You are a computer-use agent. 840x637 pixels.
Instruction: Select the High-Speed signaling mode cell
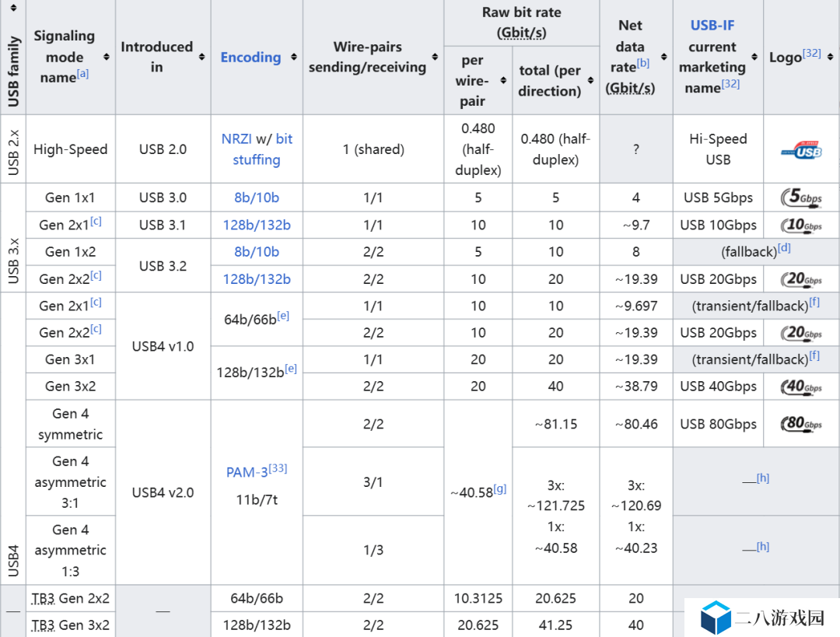(71, 149)
